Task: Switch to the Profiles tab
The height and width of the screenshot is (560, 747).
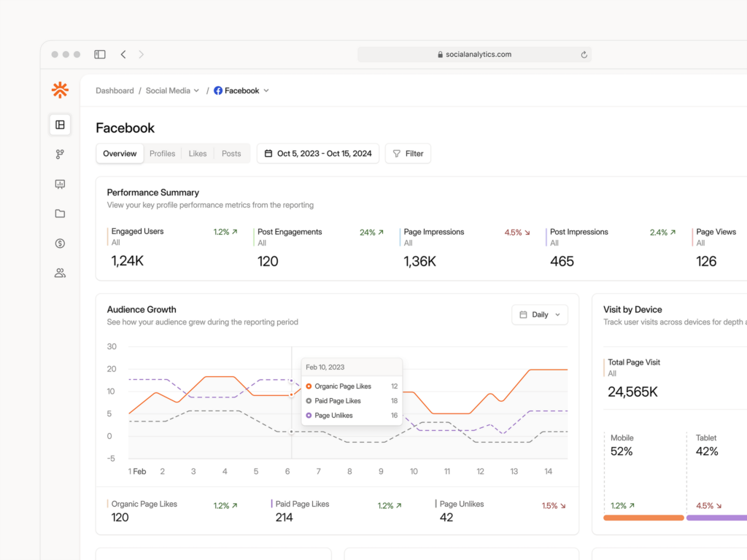Action: (x=163, y=154)
